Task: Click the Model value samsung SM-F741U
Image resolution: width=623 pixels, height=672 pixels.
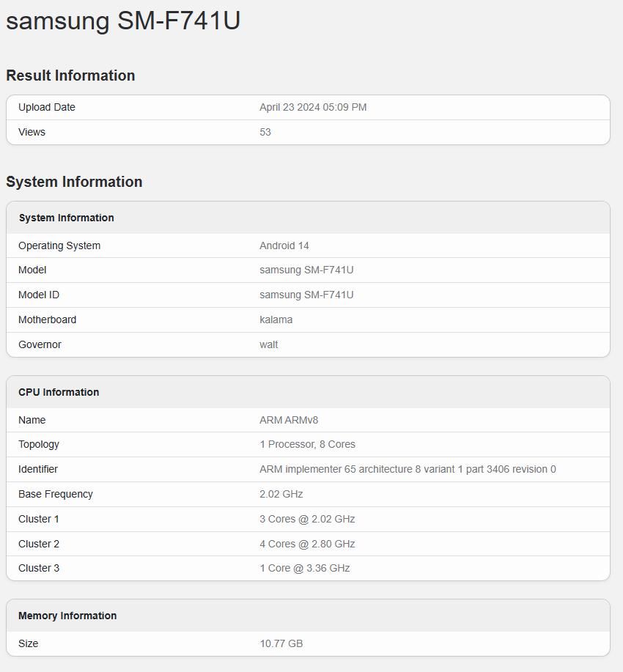Action: [x=306, y=270]
